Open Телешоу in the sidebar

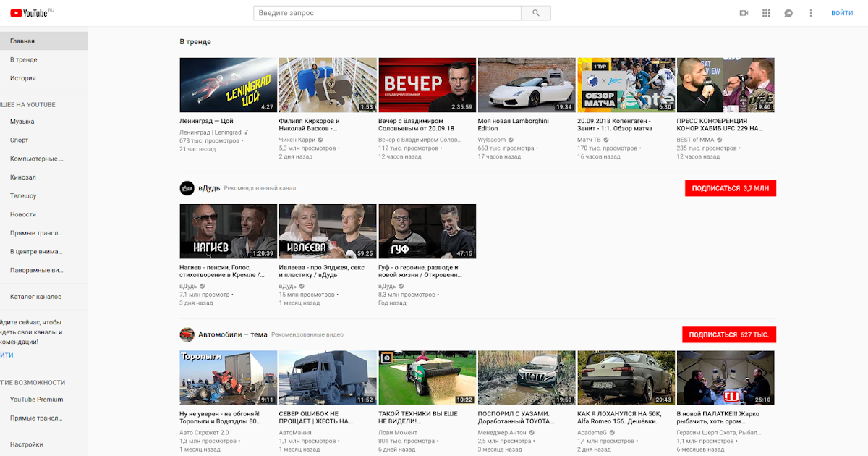(43, 196)
